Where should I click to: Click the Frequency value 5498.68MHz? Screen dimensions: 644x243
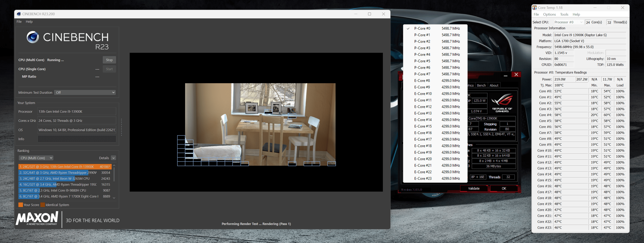[590, 47]
